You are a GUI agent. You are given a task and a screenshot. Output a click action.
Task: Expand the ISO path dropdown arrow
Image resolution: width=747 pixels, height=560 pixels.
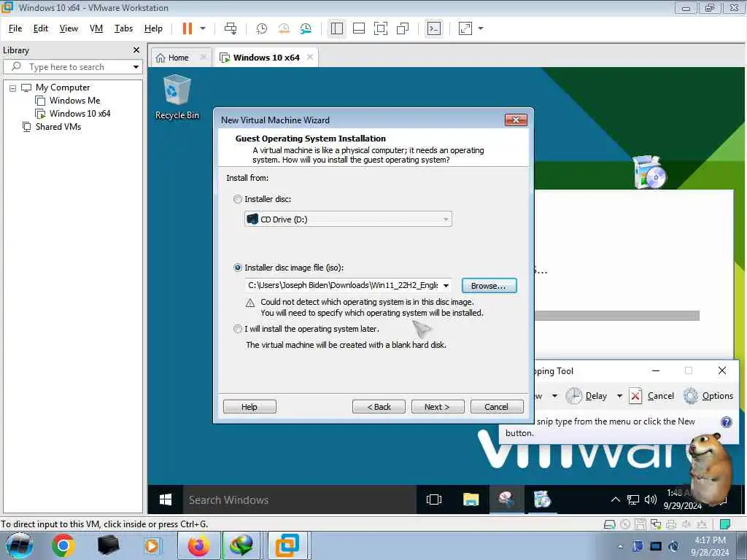[446, 286]
